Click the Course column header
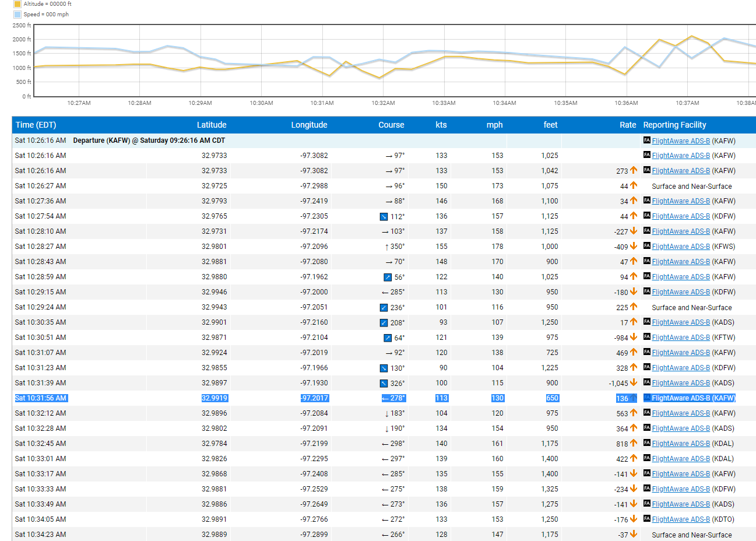This screenshot has width=756, height=541. coord(391,125)
